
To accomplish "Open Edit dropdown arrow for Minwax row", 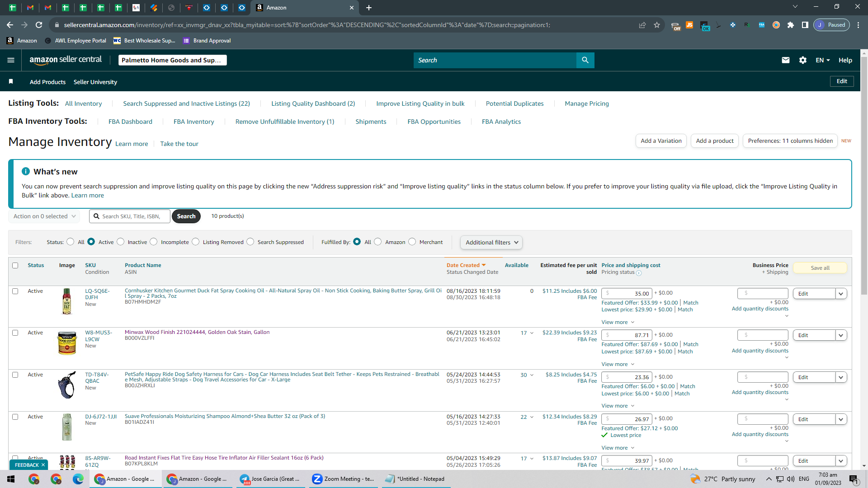I will point(841,335).
